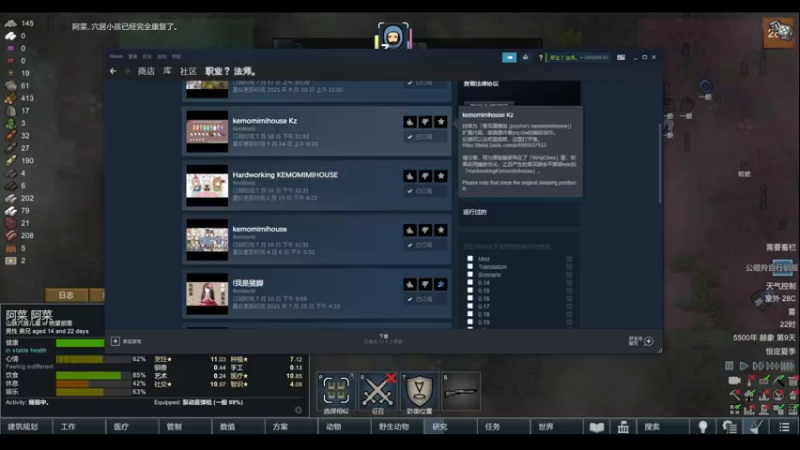Open the 下载 downloads link at bottom
This screenshot has width=800, height=450.
click(384, 339)
